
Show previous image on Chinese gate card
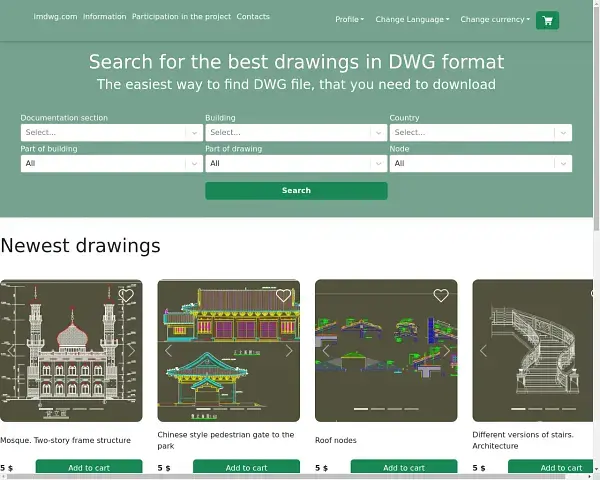[x=168, y=351]
